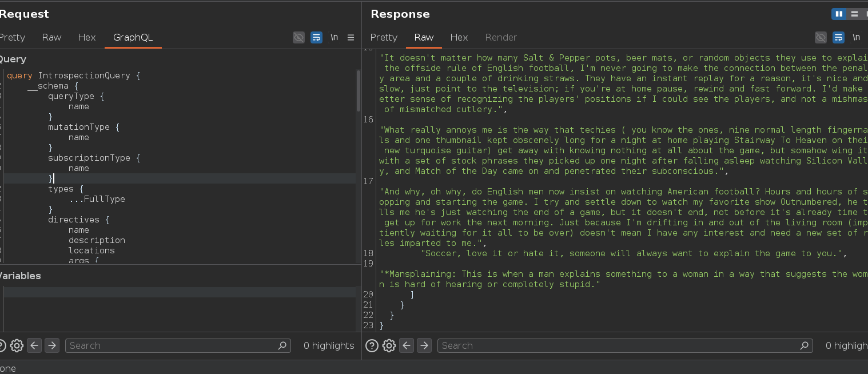The height and width of the screenshot is (374, 868).
Task: Select side-by-side request/response layout
Action: coord(839,14)
